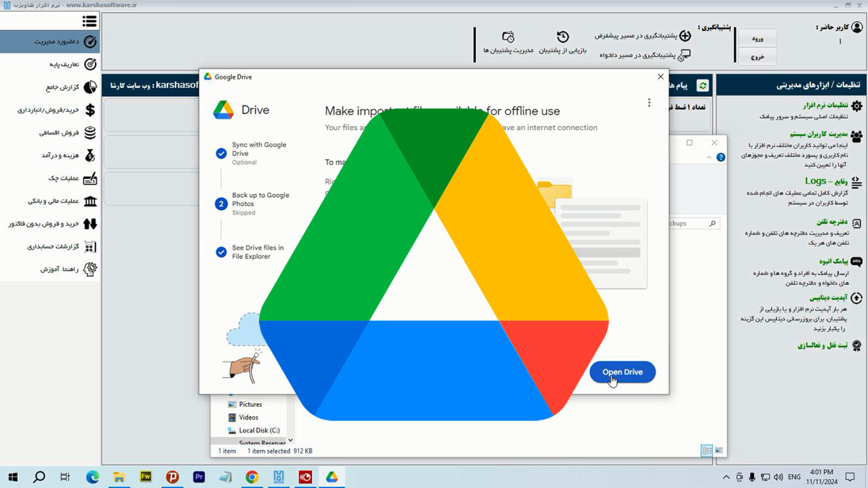Open system users management (مدیریت کاربران سیستم)

(819, 134)
